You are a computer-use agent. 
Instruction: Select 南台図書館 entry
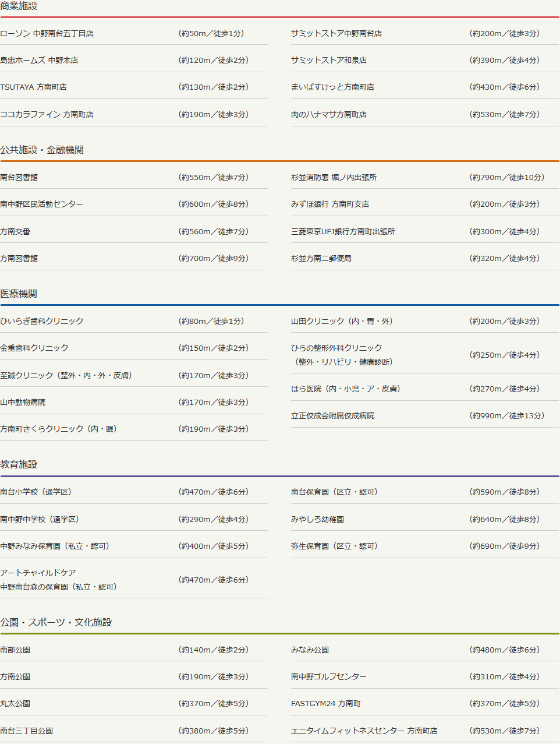(x=19, y=177)
